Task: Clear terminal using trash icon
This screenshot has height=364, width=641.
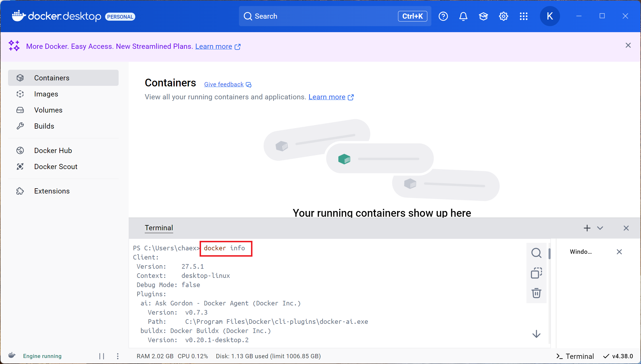Action: pos(536,293)
